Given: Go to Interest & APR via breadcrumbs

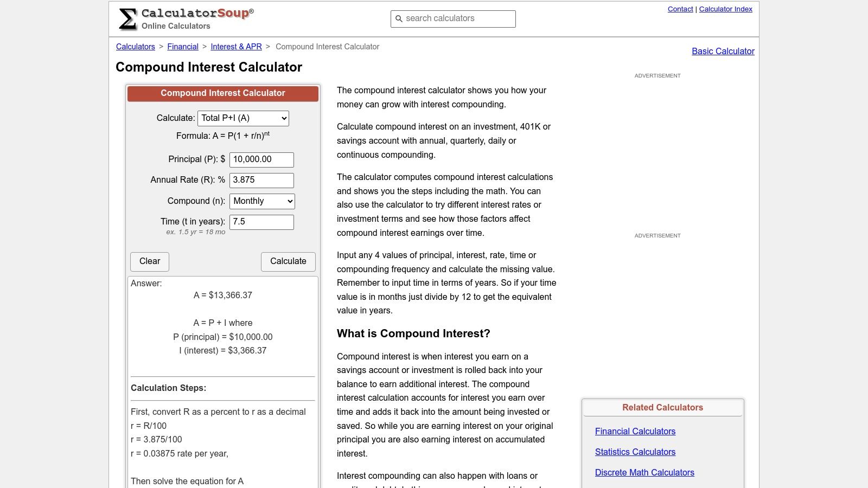Looking at the screenshot, I should (x=236, y=47).
